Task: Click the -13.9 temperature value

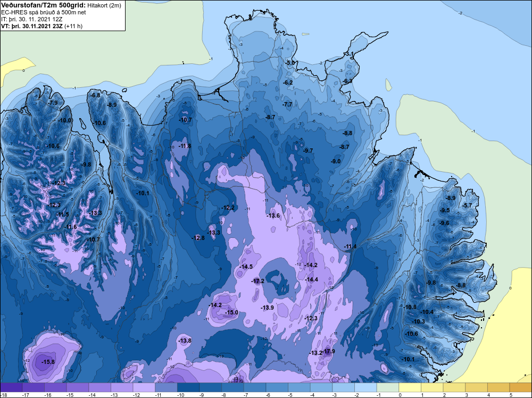Action: pyautogui.click(x=268, y=308)
